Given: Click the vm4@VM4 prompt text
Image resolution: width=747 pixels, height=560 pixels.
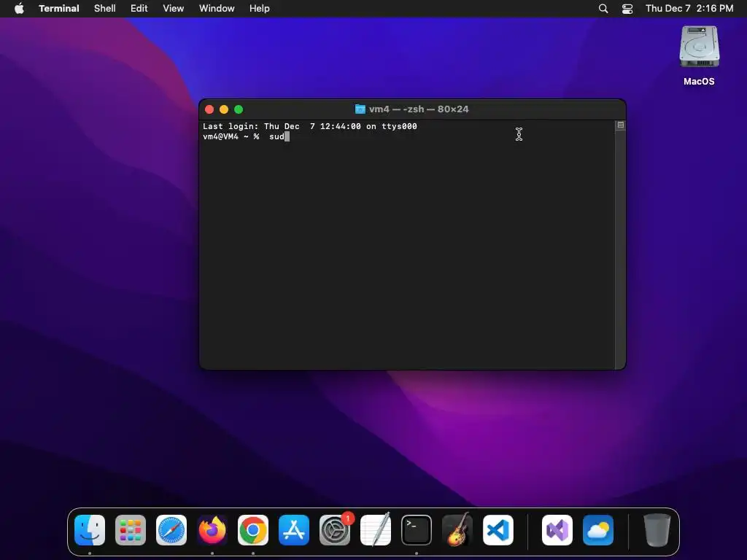Looking at the screenshot, I should pos(231,136).
